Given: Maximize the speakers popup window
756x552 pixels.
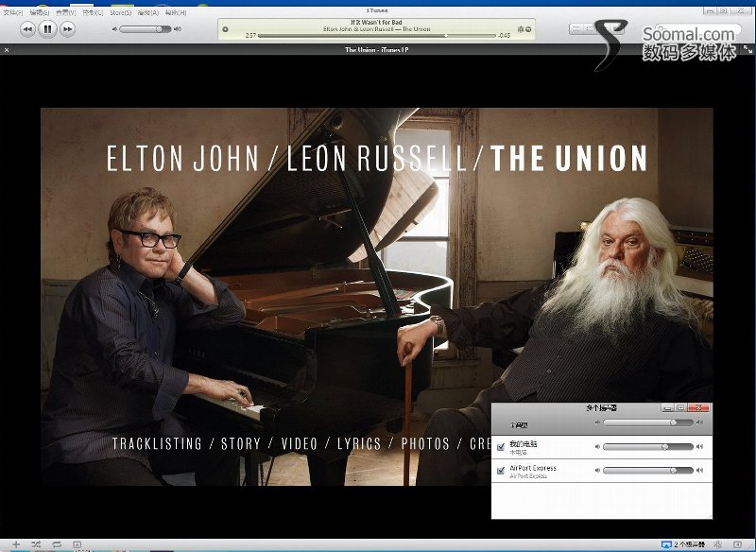Looking at the screenshot, I should coord(680,407).
